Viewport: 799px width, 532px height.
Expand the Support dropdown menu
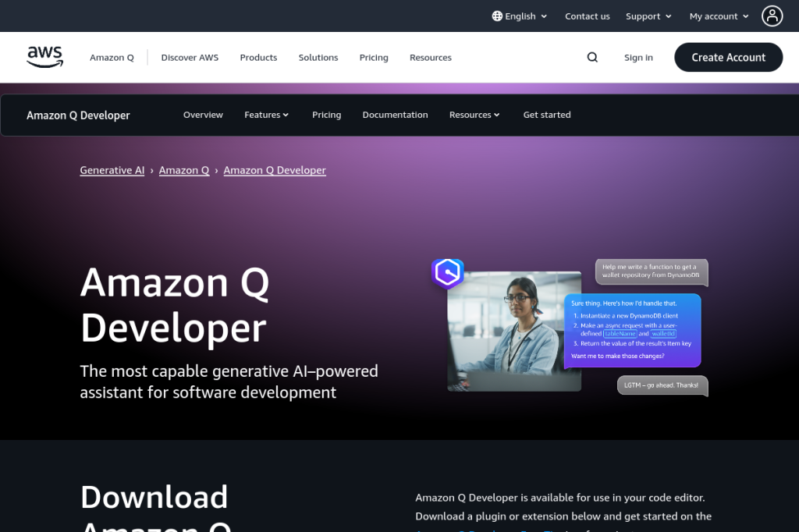pyautogui.click(x=648, y=16)
